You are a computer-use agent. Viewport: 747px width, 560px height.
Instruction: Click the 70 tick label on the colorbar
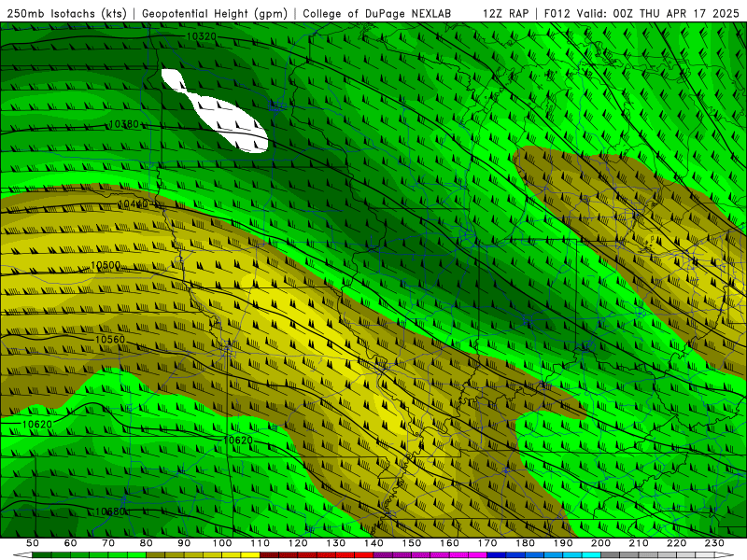tap(108, 543)
